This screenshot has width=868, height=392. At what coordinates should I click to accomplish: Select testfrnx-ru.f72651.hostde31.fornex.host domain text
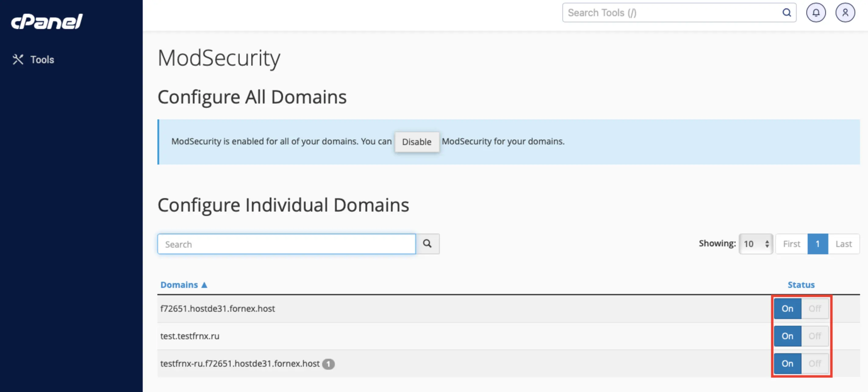pos(240,364)
